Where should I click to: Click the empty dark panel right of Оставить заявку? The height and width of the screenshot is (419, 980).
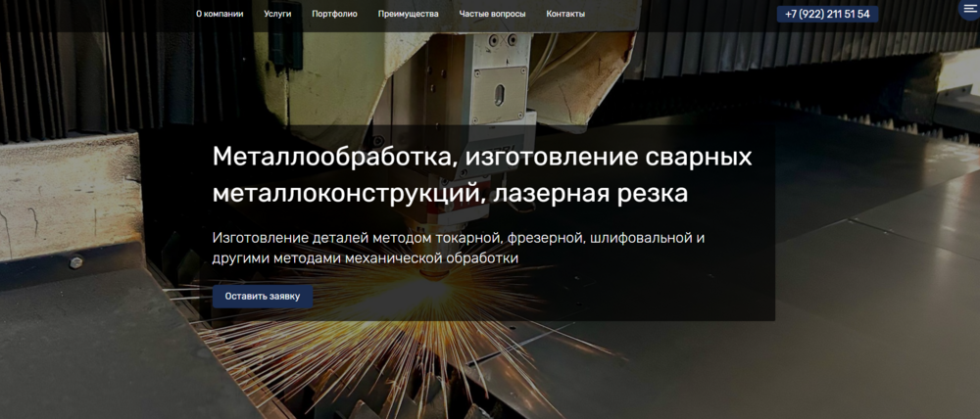[539, 296]
